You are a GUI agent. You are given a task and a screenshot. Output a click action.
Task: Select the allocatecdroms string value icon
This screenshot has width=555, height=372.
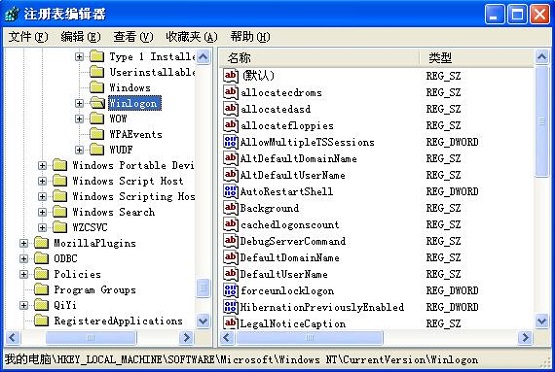[x=230, y=92]
